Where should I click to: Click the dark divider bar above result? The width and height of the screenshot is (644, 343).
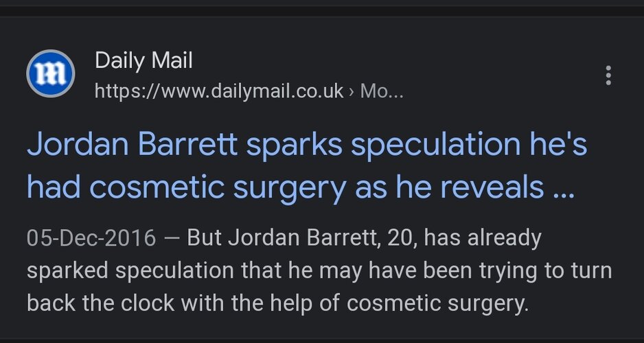(x=322, y=11)
